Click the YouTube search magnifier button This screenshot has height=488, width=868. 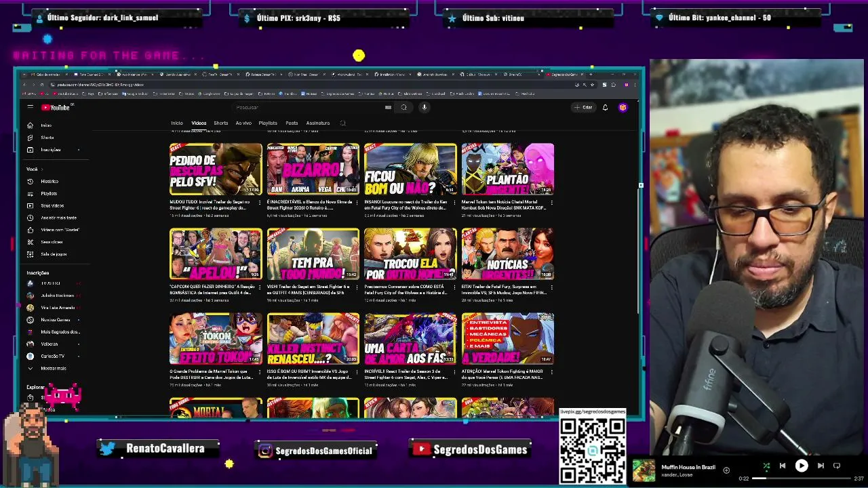pos(403,107)
